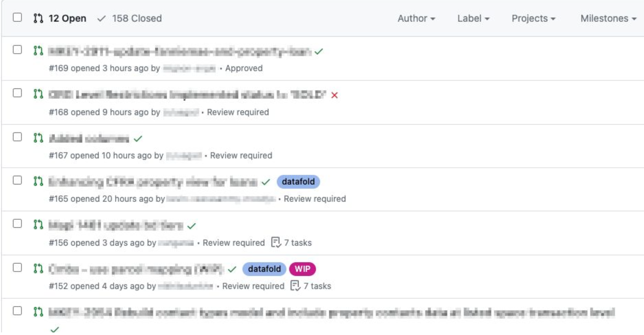Click the tasks icon beside #152's 7 tasks

pyautogui.click(x=295, y=286)
